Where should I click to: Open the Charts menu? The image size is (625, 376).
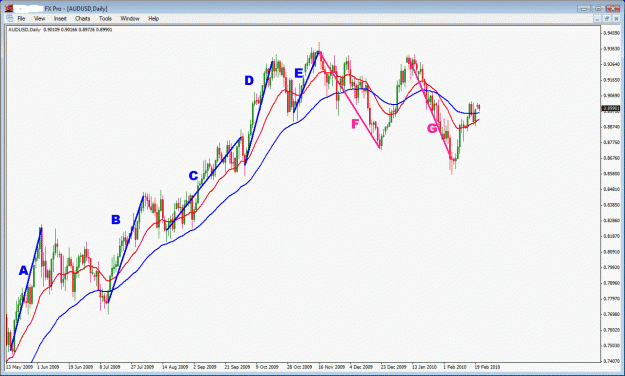pyautogui.click(x=83, y=19)
